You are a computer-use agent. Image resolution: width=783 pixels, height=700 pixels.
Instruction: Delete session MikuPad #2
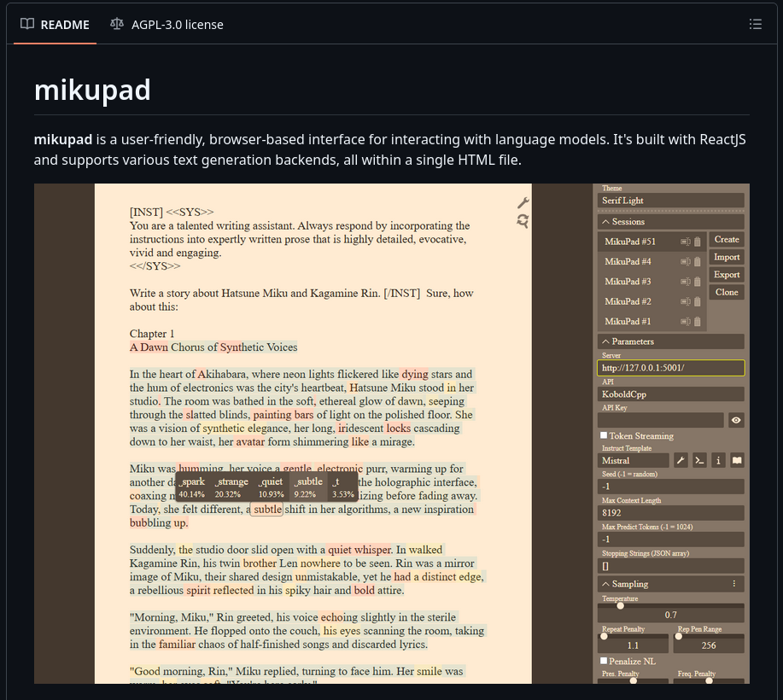[x=697, y=301]
